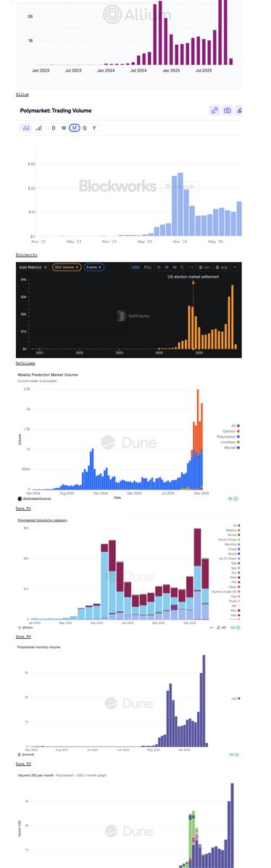Open three-dots menu under Volume by category chart
The height and width of the screenshot is (868, 271).
pos(212,627)
